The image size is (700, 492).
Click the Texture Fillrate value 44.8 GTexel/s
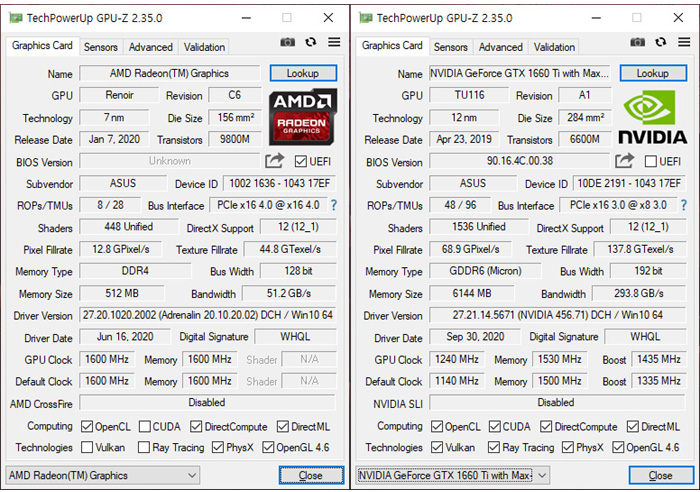pos(290,249)
